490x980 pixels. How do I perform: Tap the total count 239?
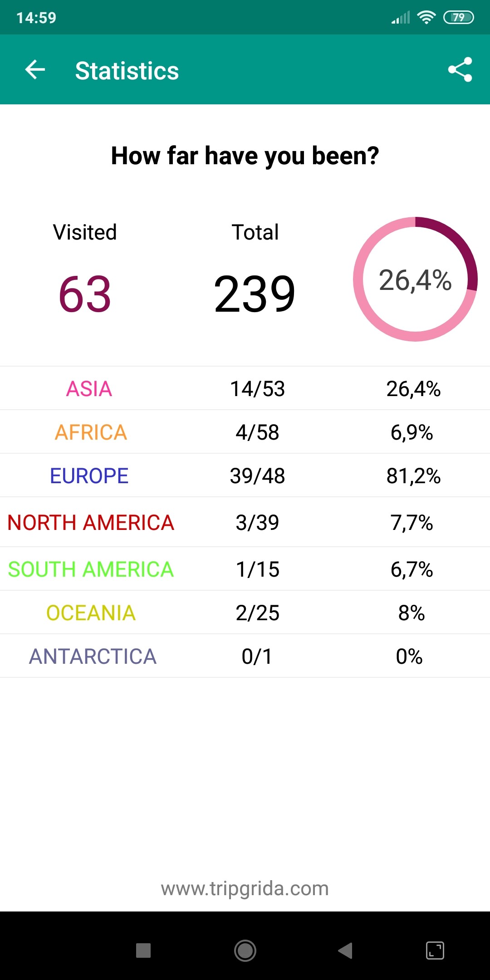pyautogui.click(x=255, y=294)
